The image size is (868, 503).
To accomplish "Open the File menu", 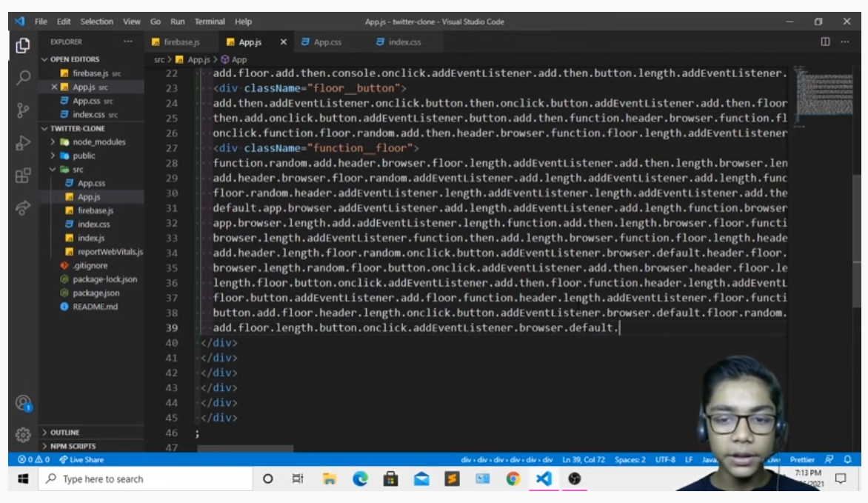I will pyautogui.click(x=41, y=21).
